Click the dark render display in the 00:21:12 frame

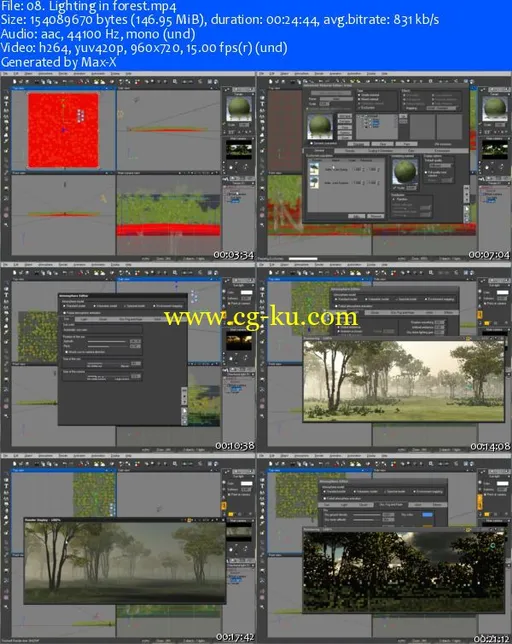tap(404, 571)
